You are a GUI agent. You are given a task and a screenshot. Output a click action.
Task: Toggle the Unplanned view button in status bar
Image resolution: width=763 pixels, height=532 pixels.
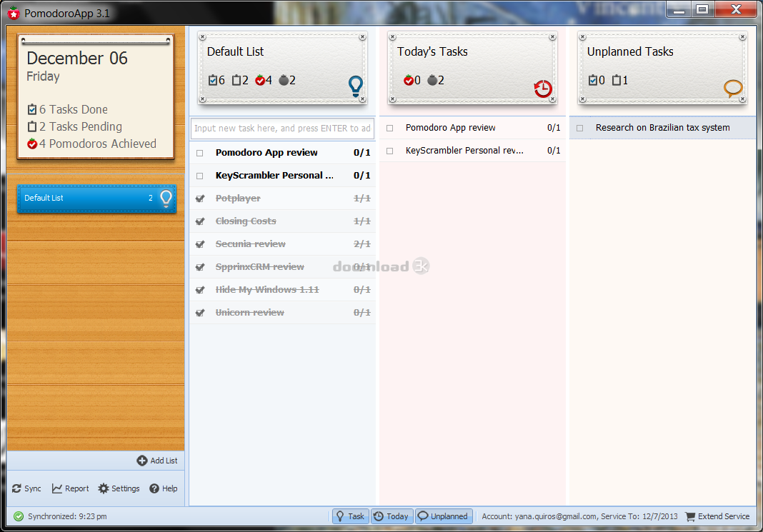pos(444,516)
